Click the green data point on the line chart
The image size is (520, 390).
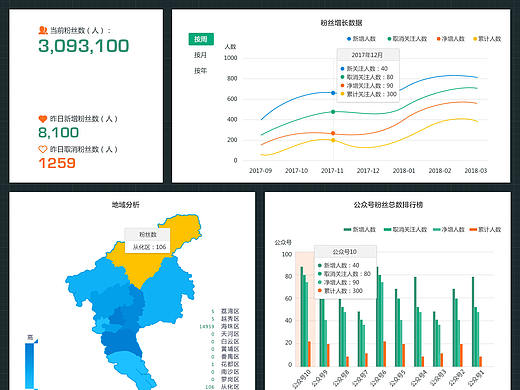pyautogui.click(x=333, y=112)
